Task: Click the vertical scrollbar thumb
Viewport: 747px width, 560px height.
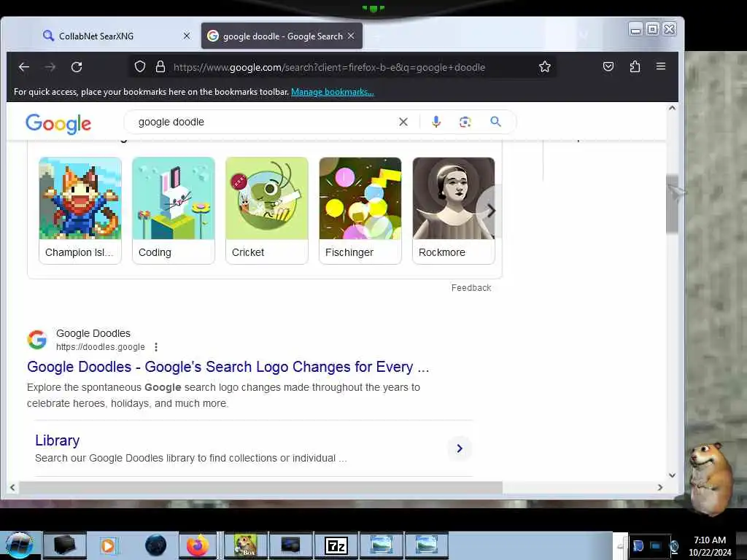Action: point(672,204)
